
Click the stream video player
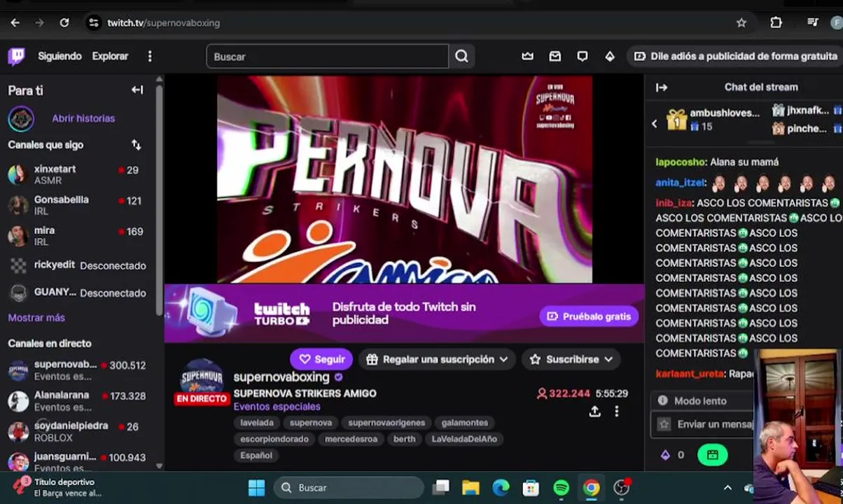pos(405,179)
